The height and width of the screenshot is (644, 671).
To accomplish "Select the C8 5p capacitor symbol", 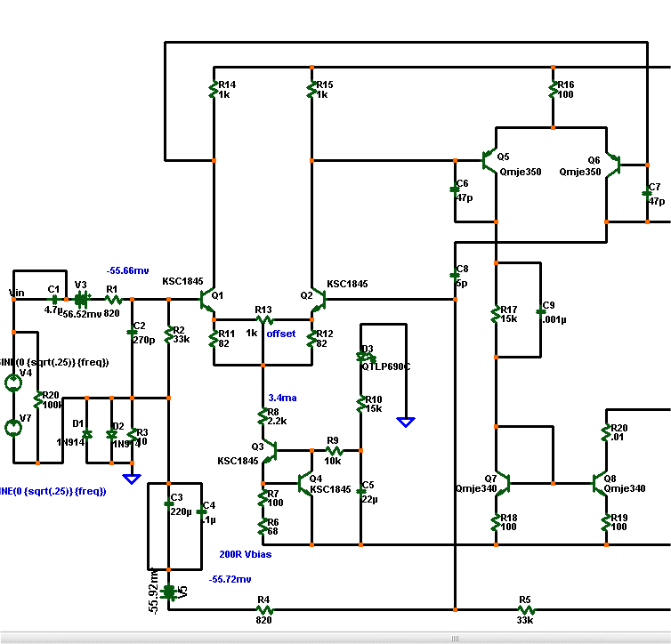I will tap(455, 275).
